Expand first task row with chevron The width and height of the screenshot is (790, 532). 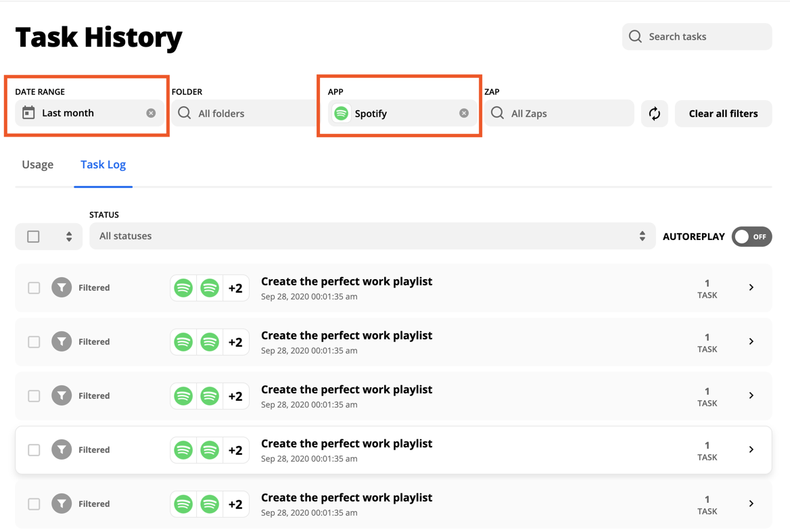pyautogui.click(x=751, y=287)
